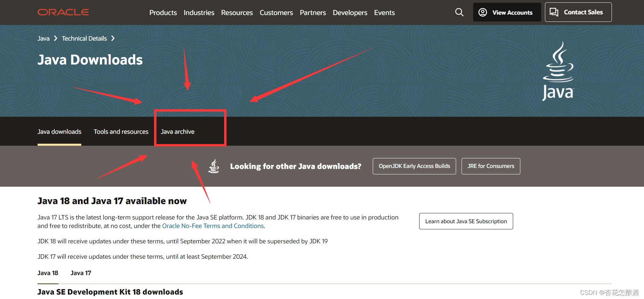Switch to the Java archive tab

click(x=178, y=132)
